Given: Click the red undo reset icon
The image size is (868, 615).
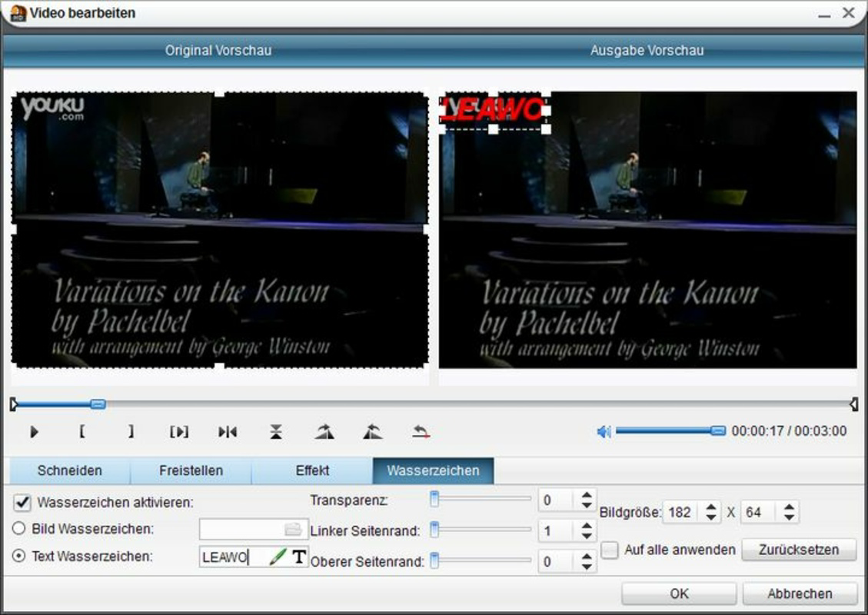Looking at the screenshot, I should (x=421, y=432).
